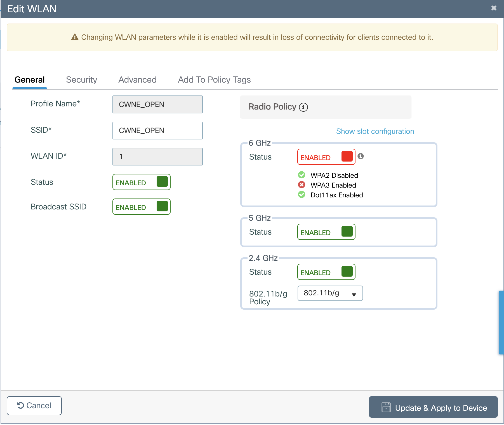This screenshot has height=425, width=504.
Task: Click the warning triangle icon in banner
Action: point(75,37)
